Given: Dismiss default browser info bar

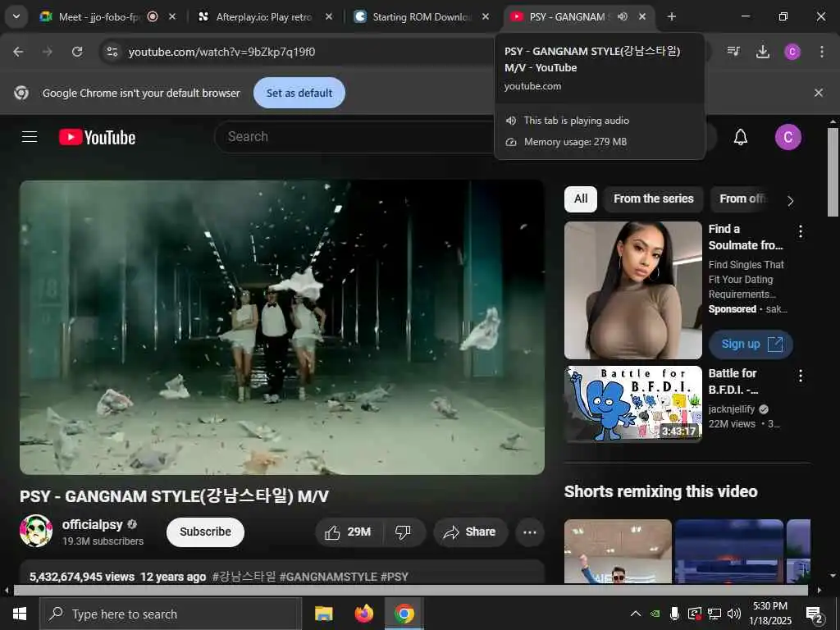Looking at the screenshot, I should (x=819, y=93).
